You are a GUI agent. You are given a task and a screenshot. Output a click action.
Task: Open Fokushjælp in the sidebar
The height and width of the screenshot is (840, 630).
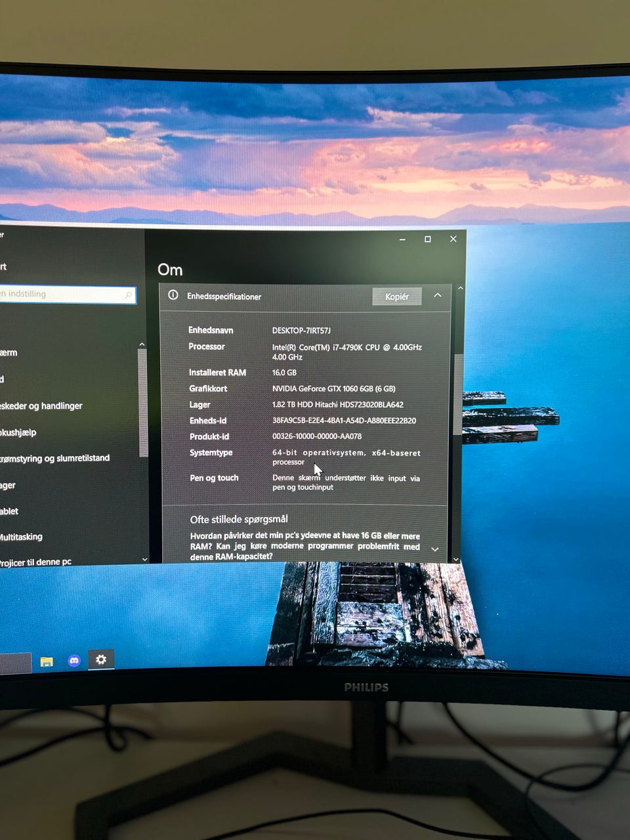pos(18,432)
